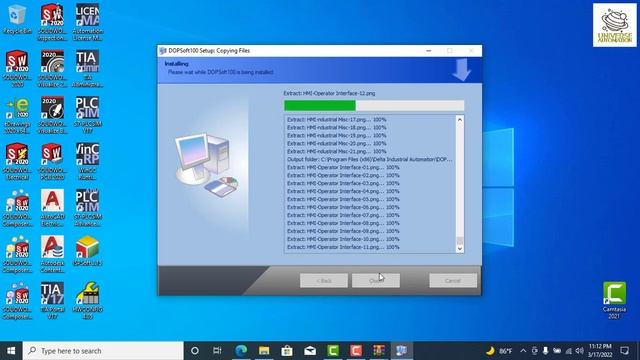Open Mail app from the taskbar

click(310, 351)
